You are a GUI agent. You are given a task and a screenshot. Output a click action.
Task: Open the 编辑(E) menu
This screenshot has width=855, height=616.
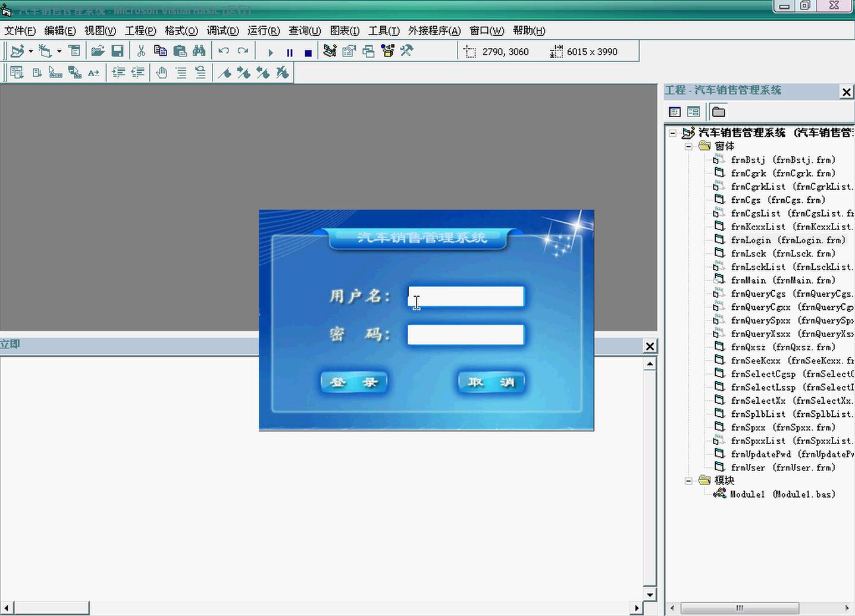pyautogui.click(x=60, y=31)
